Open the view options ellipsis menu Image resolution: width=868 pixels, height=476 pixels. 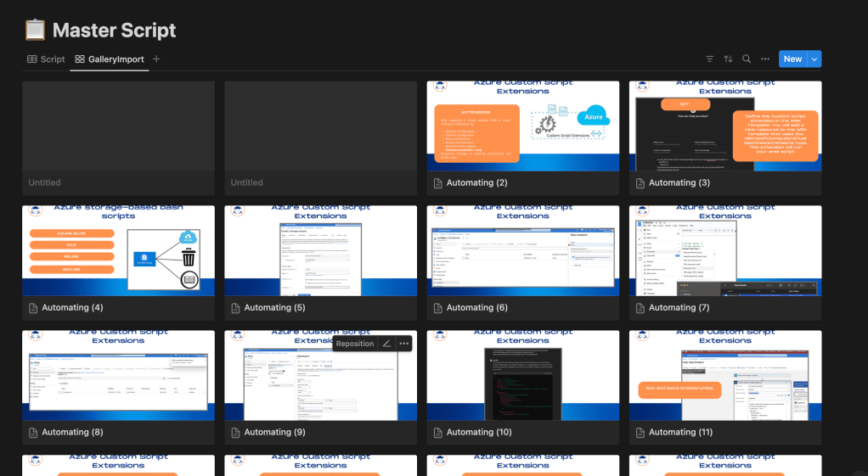(765, 59)
